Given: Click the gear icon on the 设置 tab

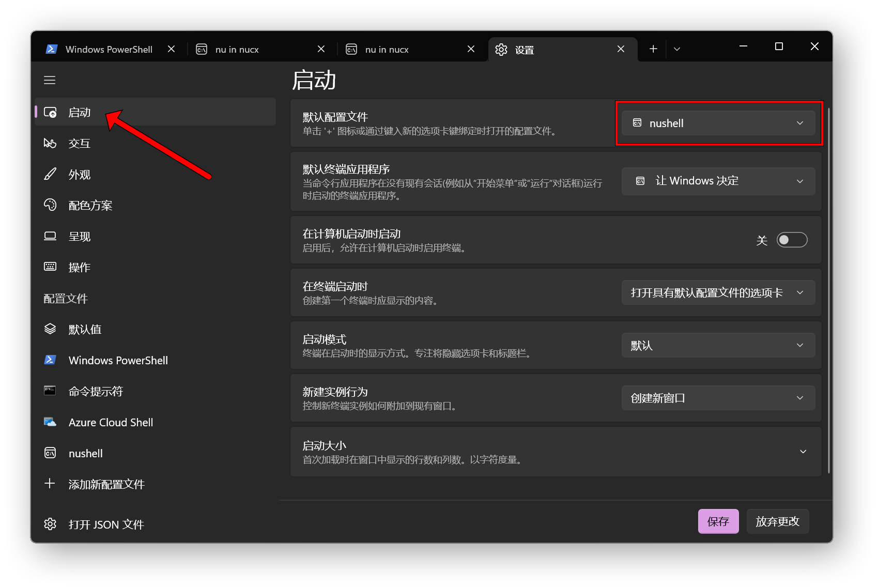Looking at the screenshot, I should (x=501, y=50).
